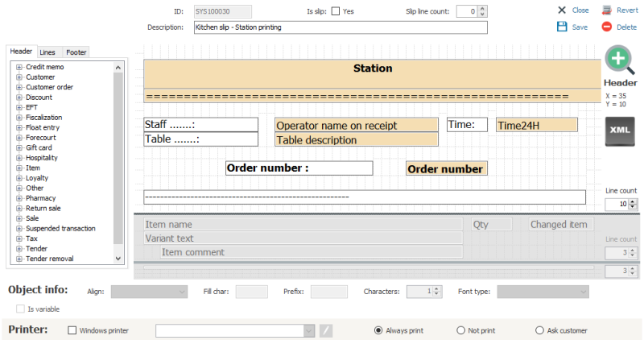Select the 'Table .......:' label box

[x=200, y=139]
